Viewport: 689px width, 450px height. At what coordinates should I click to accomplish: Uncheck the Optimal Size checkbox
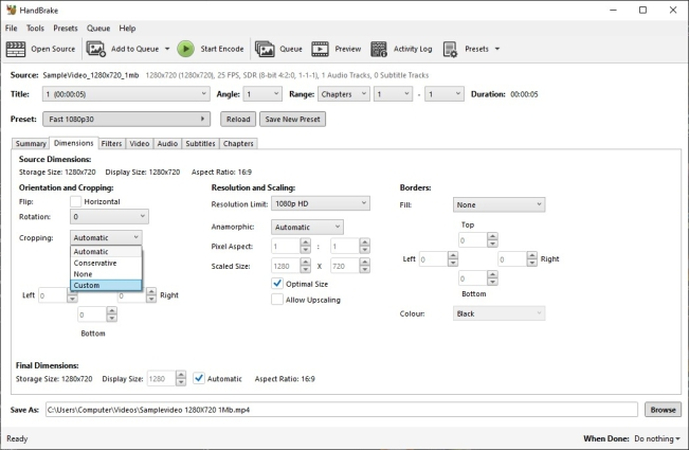[x=277, y=284]
